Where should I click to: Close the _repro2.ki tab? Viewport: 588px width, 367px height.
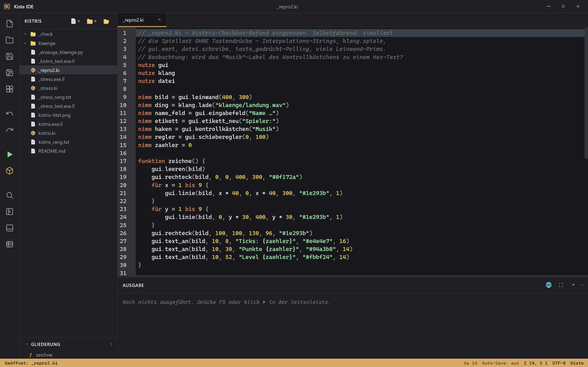[159, 19]
